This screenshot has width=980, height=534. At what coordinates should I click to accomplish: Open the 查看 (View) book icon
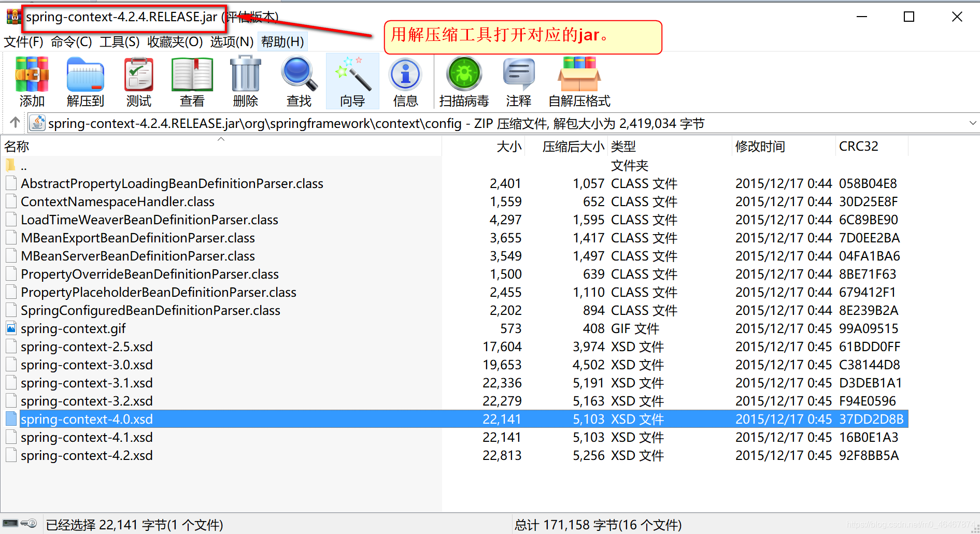click(192, 75)
